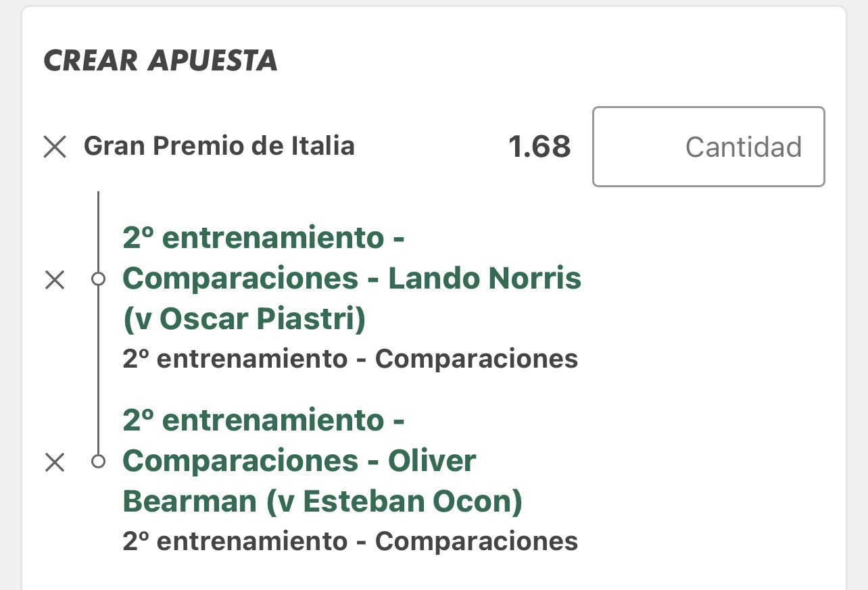Click the circle node beside the Norris selection
Image resolution: width=868 pixels, height=590 pixels.
[99, 279]
